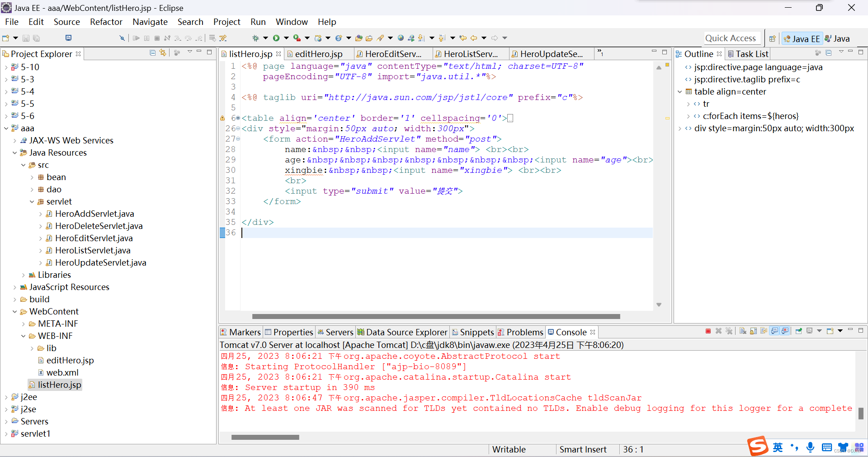
Task: Click the Sogou skin shirt icon
Action: pyautogui.click(x=843, y=447)
